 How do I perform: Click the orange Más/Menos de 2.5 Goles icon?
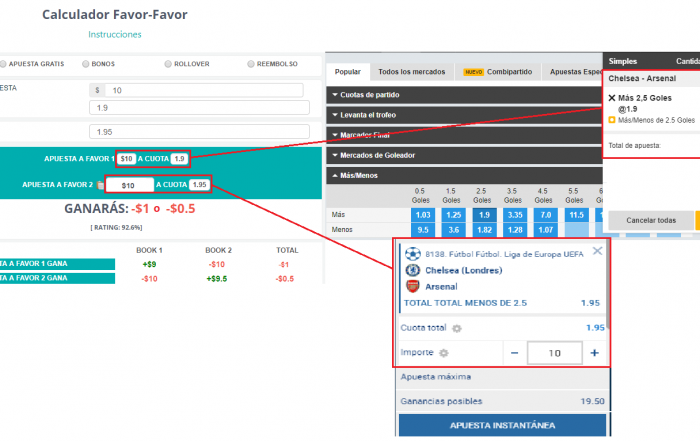612,120
